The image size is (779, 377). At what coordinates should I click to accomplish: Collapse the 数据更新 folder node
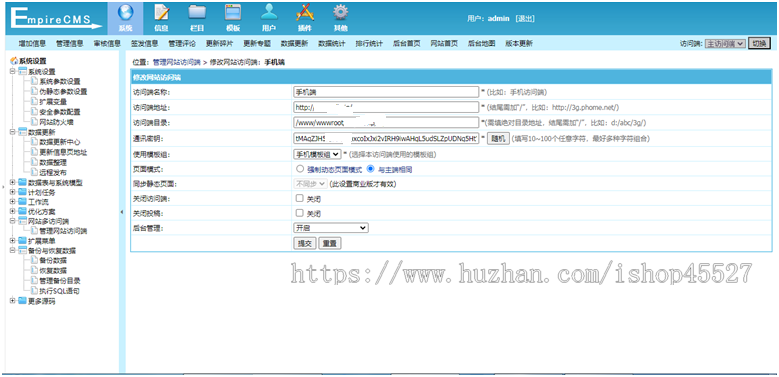click(12, 132)
